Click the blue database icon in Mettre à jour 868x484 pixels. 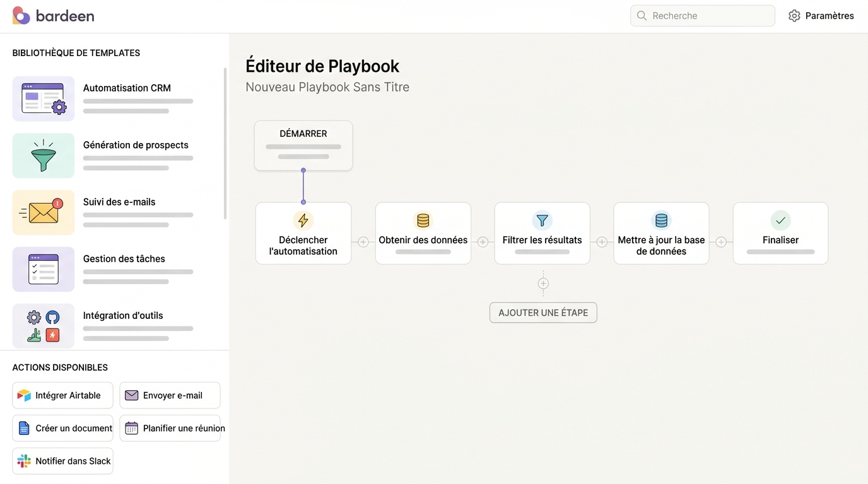point(661,220)
